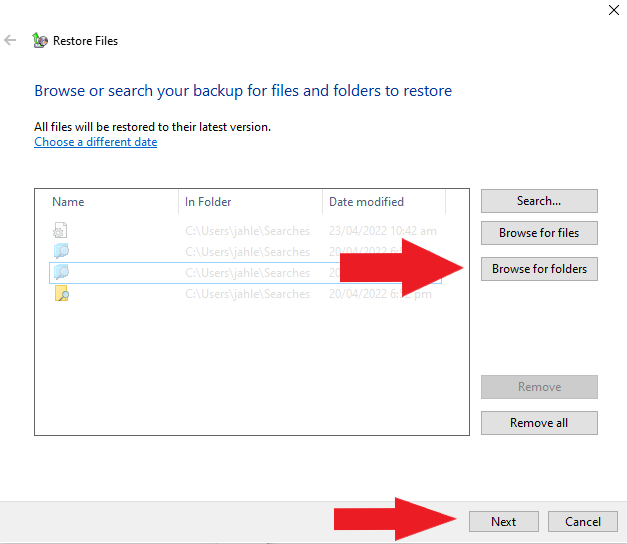Click the greyed-out Remove button
This screenshot has width=627, height=544.
pyautogui.click(x=539, y=387)
